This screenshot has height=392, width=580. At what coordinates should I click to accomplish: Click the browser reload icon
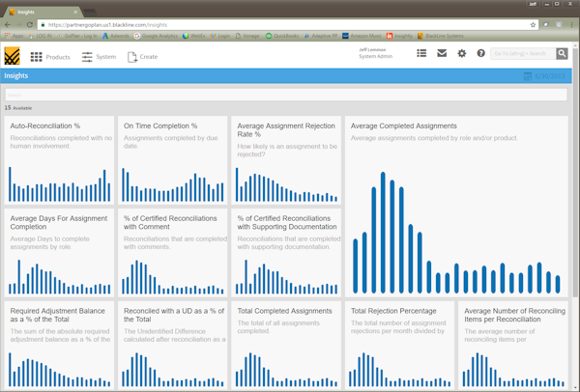coord(29,24)
